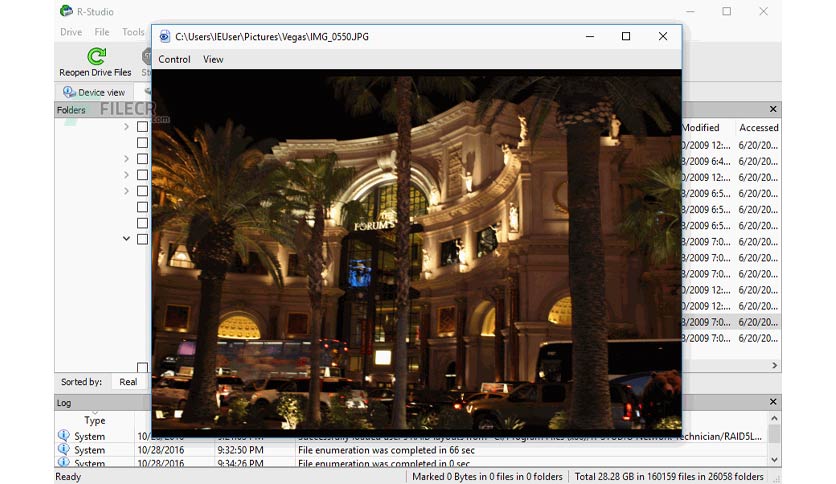The width and height of the screenshot is (836, 484).
Task: Close the R-Studio main window
Action: 763,11
